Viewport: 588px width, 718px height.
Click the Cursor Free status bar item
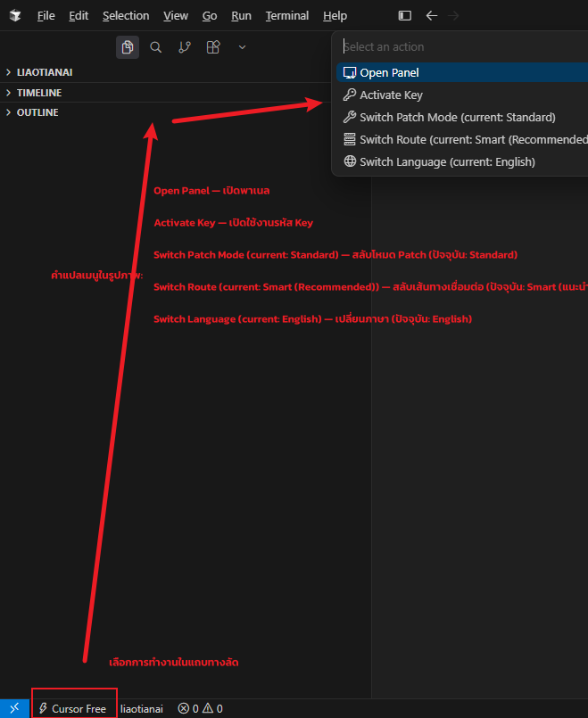point(73,708)
